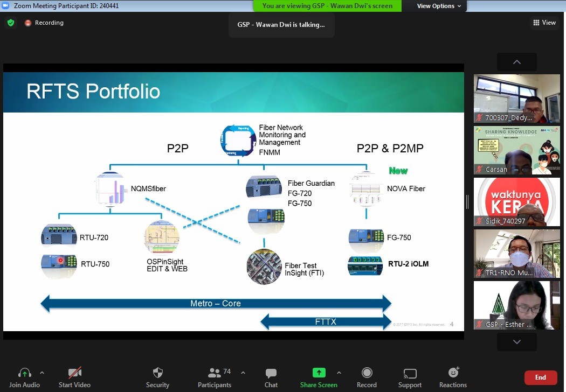Click the 'GSP - Wawan Dwi is talking...' notice
The width and height of the screenshot is (566, 392).
point(281,25)
